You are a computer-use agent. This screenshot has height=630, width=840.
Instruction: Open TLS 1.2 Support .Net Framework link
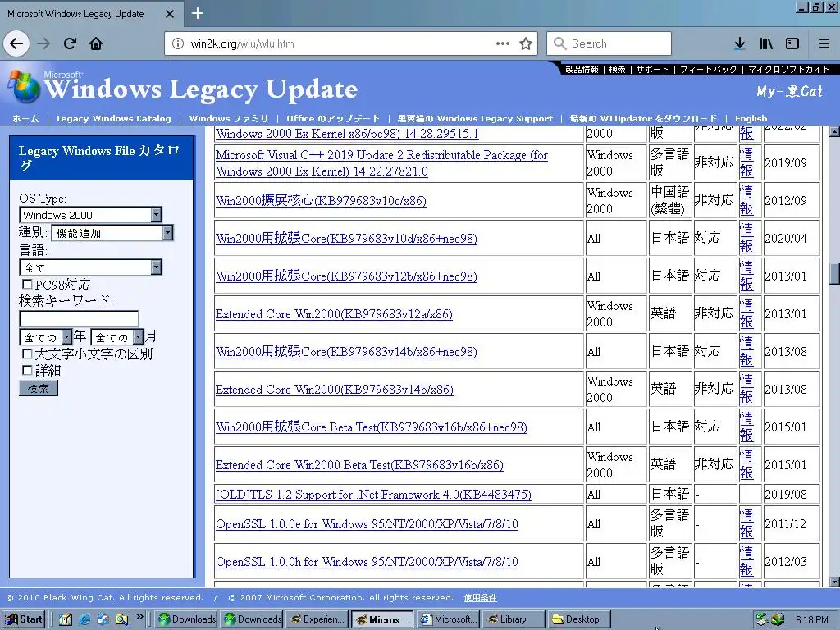click(373, 495)
